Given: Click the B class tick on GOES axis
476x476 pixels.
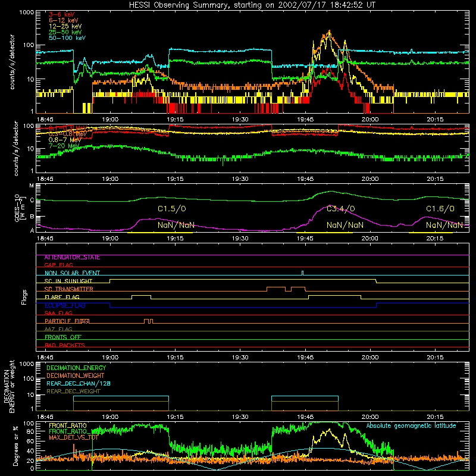Looking at the screenshot, I should coord(32,217).
